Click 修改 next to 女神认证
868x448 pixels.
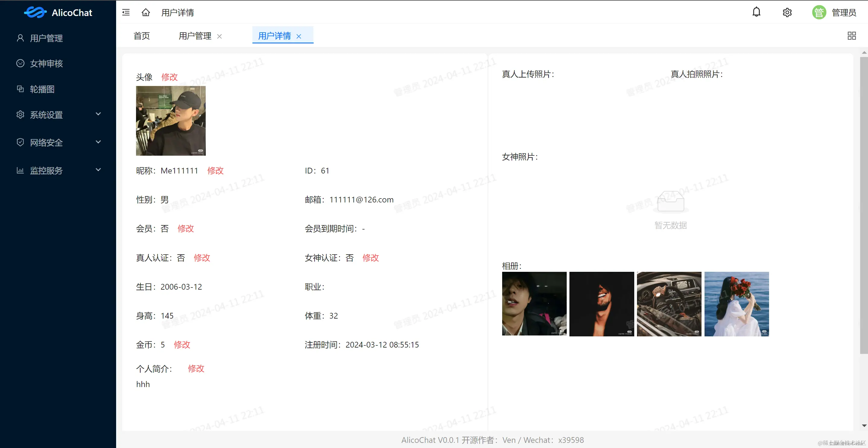tap(371, 258)
